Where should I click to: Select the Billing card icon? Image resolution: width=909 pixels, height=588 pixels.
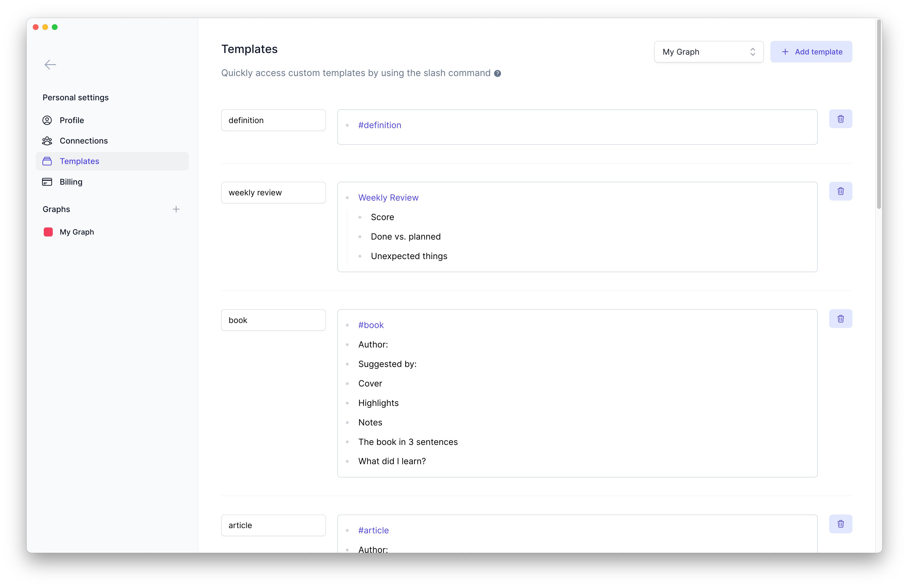pyautogui.click(x=47, y=182)
